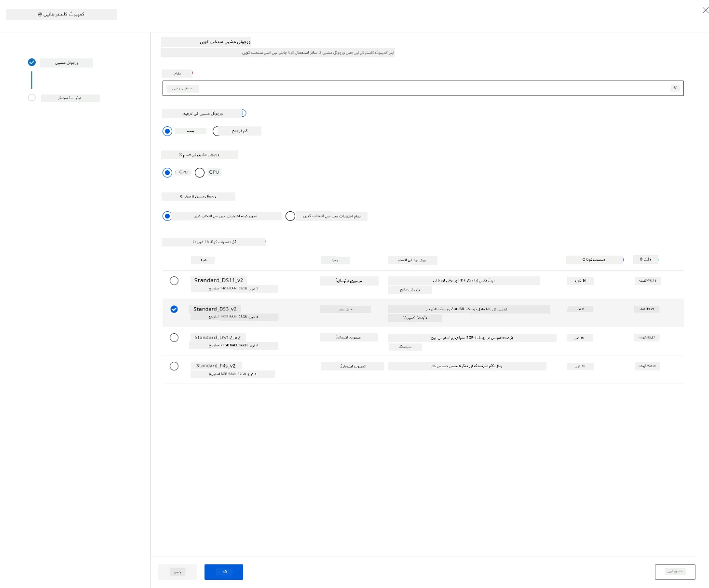Sort by the Category column header
709x588 pixels.
tap(335, 260)
